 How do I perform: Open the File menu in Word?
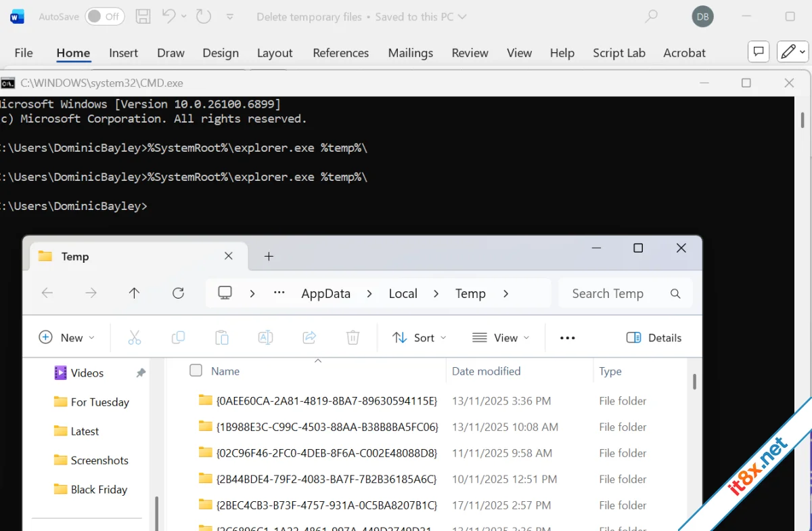(x=24, y=53)
